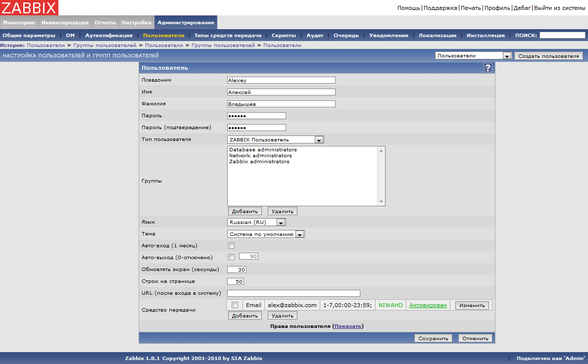Click the Строк на странице field
The width and height of the screenshot is (588, 364).
(x=236, y=281)
